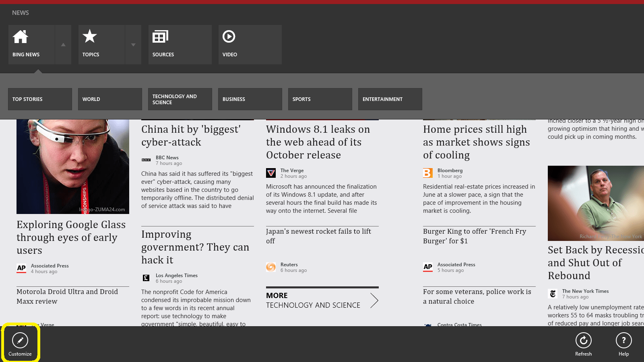The height and width of the screenshot is (362, 644).
Task: Click the Reuters source logo
Action: (x=271, y=267)
